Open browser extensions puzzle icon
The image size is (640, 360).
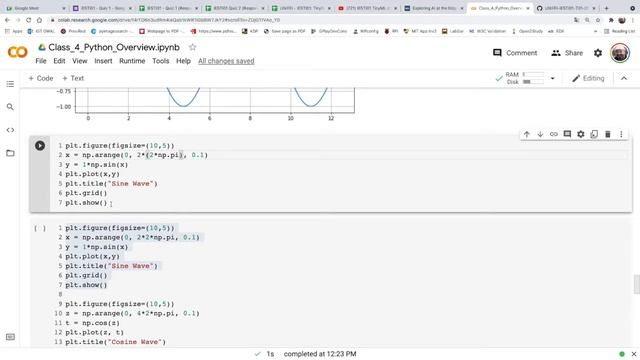[611, 20]
